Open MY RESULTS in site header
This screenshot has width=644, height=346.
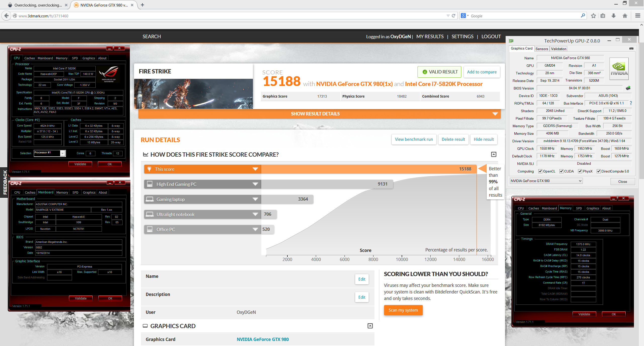click(430, 36)
